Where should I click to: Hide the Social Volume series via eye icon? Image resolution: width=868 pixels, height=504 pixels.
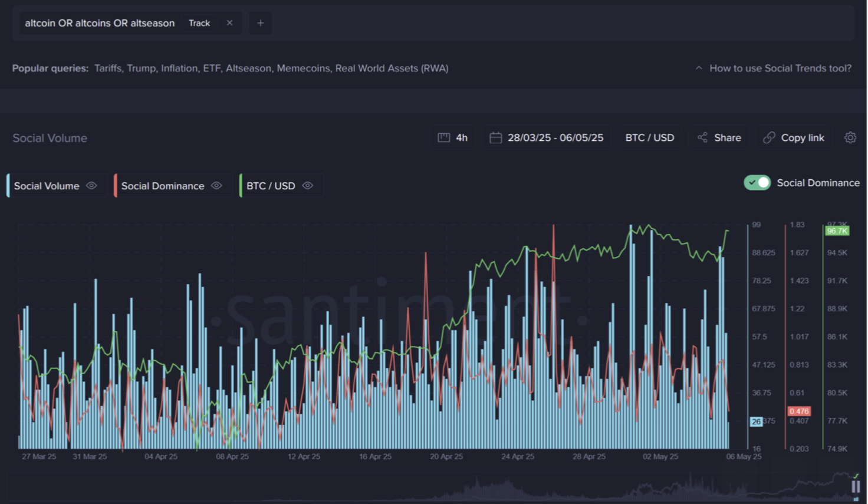pyautogui.click(x=91, y=186)
